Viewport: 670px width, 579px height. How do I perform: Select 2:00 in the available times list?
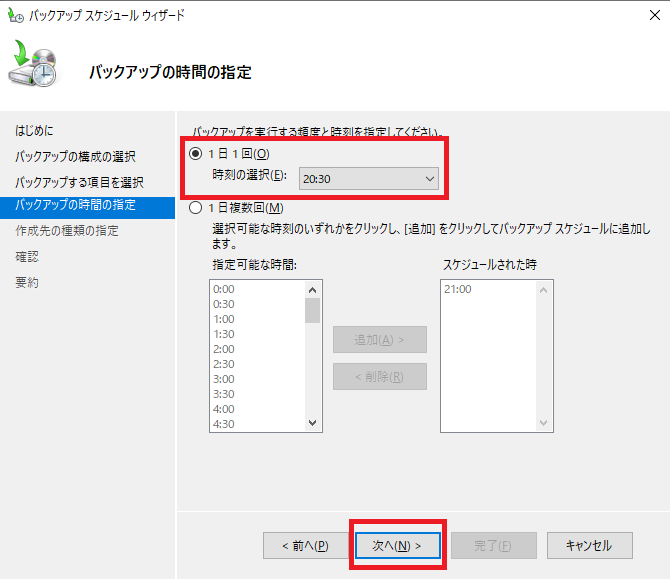224,349
